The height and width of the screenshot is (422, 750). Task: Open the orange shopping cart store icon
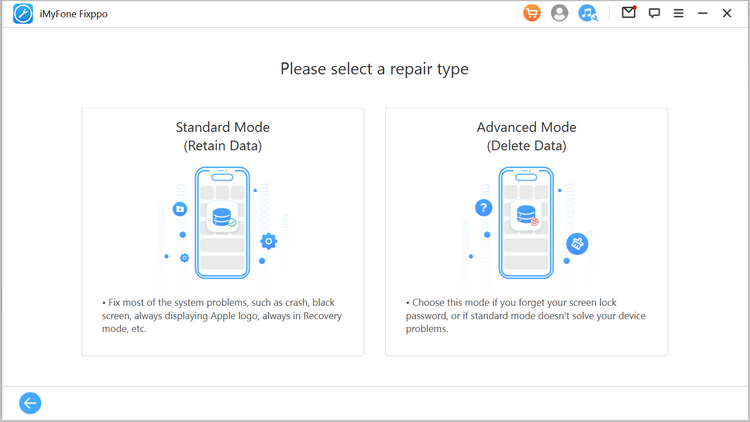pos(531,13)
